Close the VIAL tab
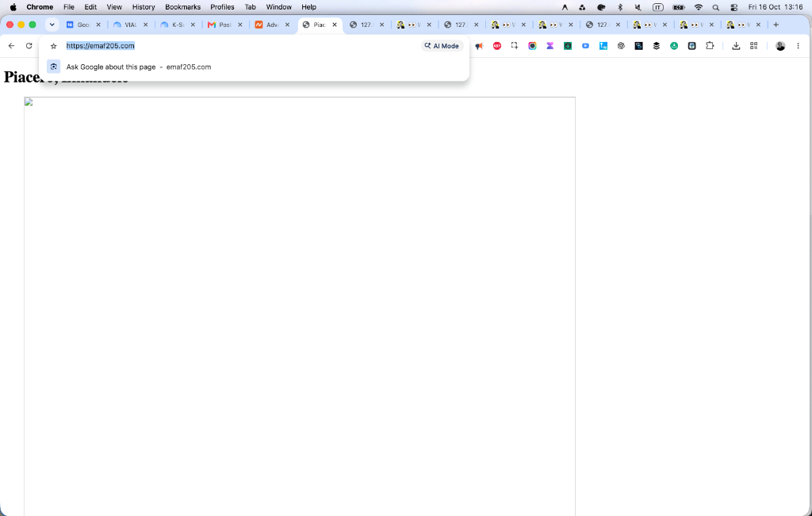Viewport: 812px width, 516px height. [146, 25]
